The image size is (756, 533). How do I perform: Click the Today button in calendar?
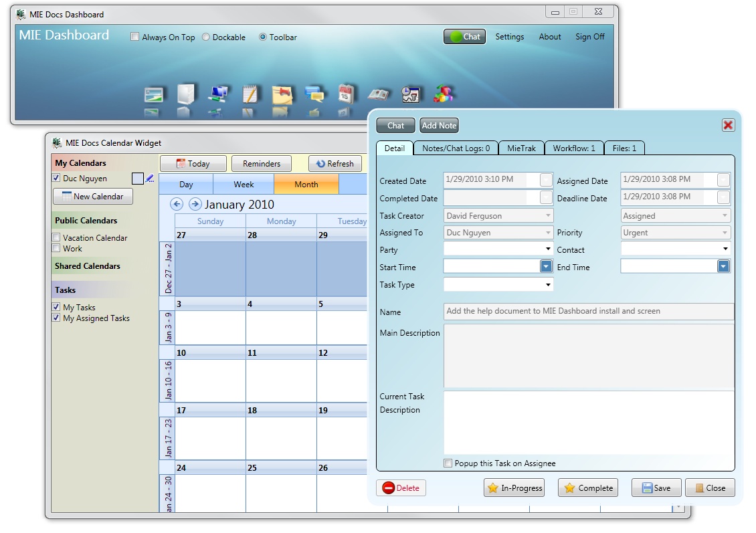coord(193,163)
